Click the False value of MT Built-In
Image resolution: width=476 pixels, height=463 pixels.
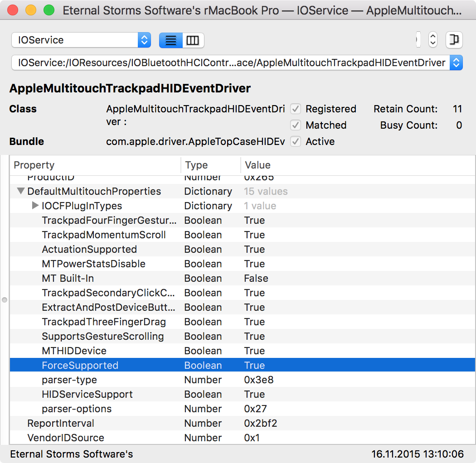[x=256, y=278]
